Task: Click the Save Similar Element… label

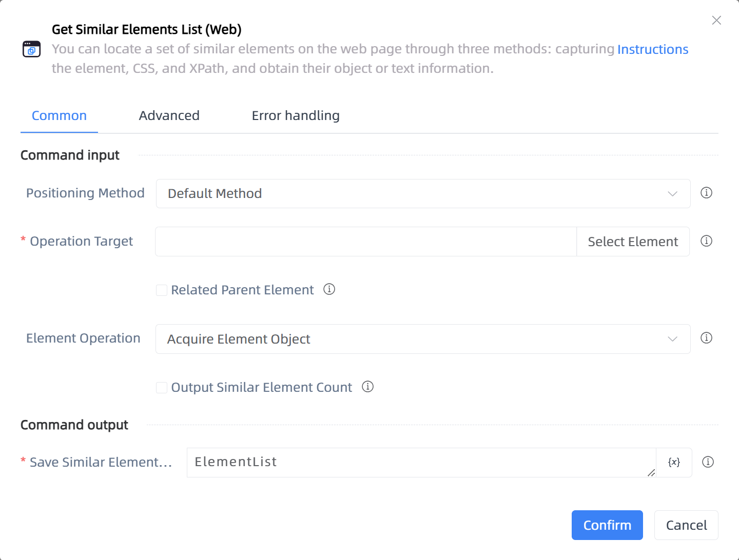Action: [101, 463]
